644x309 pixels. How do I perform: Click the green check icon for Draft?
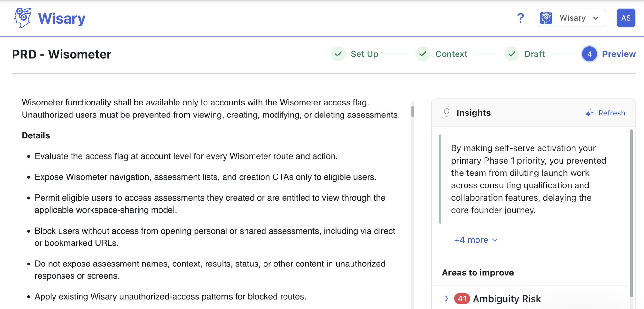click(x=512, y=54)
